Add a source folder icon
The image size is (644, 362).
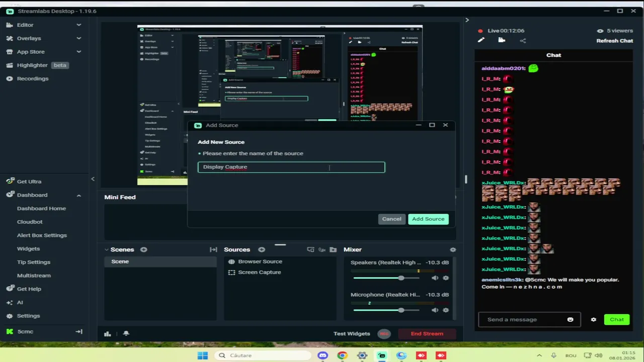coord(333,249)
